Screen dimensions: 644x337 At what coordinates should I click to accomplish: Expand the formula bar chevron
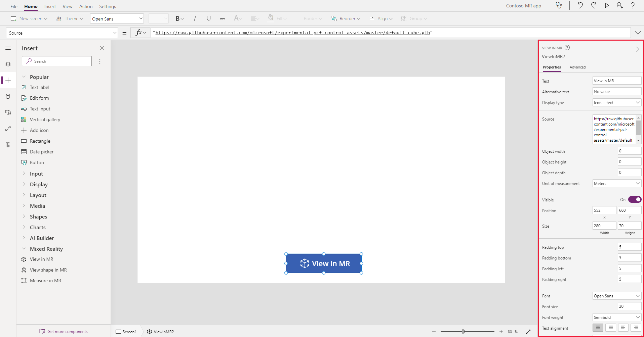point(638,33)
